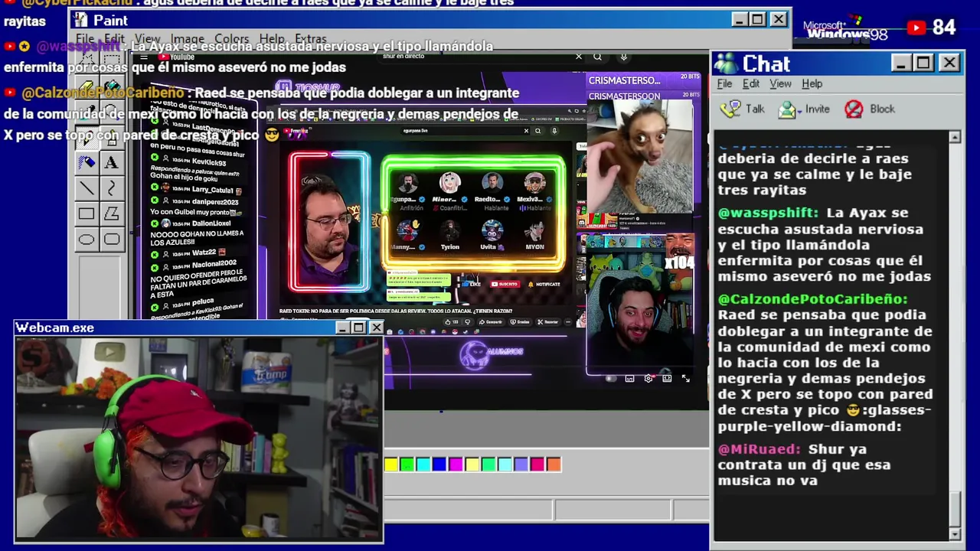Screen dimensions: 980x551
Task: Click the MYØN participant avatar
Action: click(x=534, y=230)
